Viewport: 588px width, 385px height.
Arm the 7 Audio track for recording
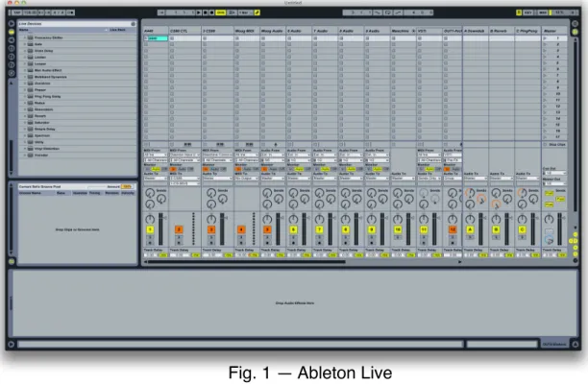click(x=319, y=243)
